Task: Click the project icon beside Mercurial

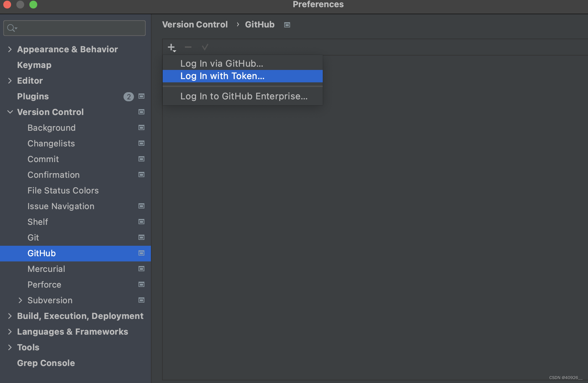Action: 141,269
